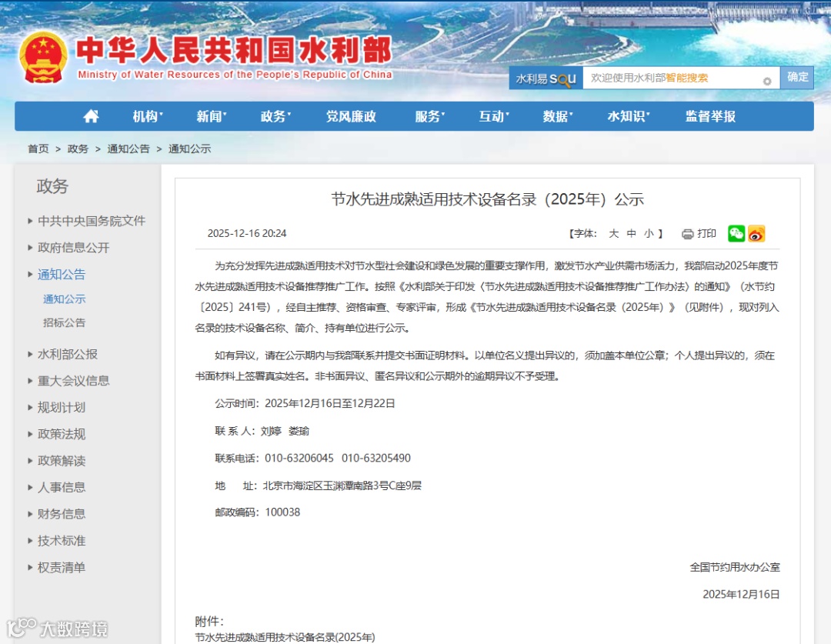Click the 政务 sidebar heading
This screenshot has height=644, width=831.
click(52, 186)
